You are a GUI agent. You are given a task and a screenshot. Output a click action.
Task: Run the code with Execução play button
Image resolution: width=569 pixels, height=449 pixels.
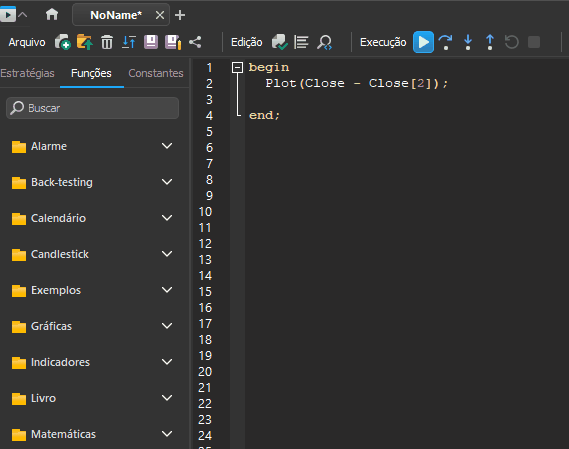423,42
